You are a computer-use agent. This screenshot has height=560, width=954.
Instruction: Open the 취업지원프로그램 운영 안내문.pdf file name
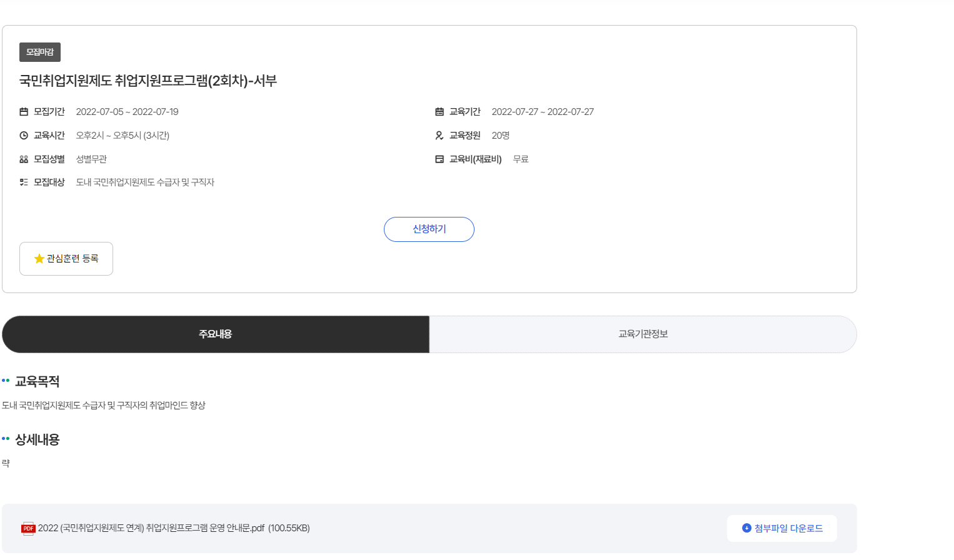(x=174, y=529)
